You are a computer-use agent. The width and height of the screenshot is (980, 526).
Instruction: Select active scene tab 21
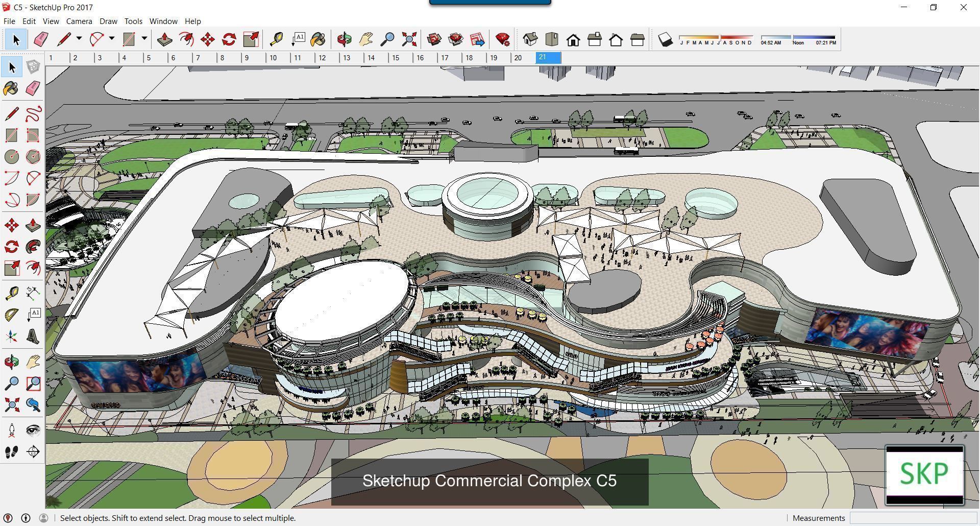[x=548, y=58]
